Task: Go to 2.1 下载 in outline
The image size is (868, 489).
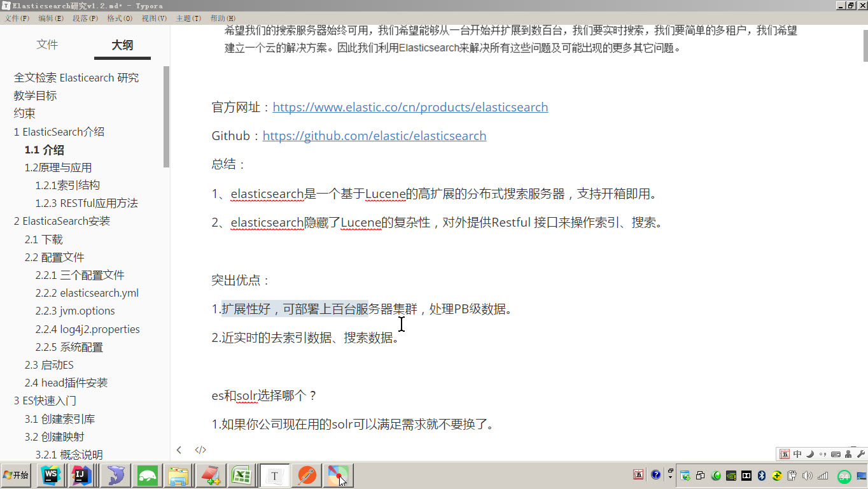Action: [x=44, y=239]
